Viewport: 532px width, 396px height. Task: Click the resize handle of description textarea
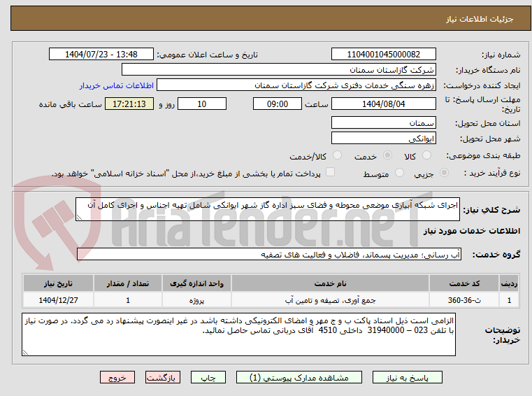[x=79, y=218]
